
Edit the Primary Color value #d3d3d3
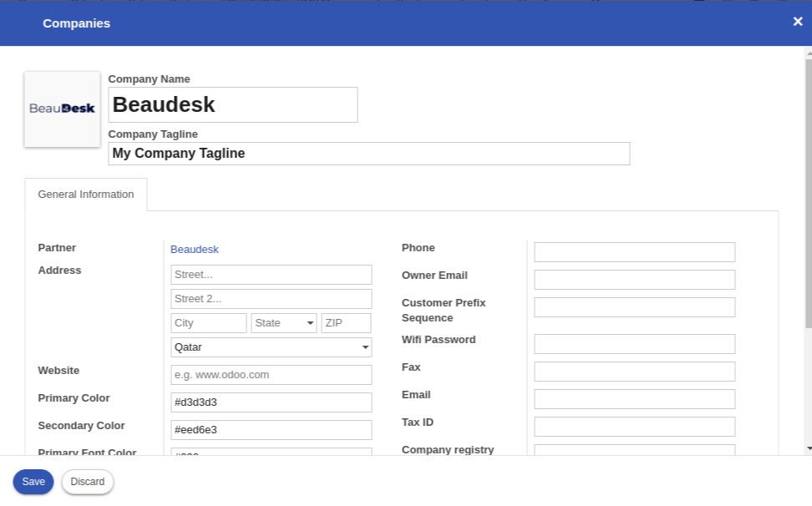[x=272, y=402]
